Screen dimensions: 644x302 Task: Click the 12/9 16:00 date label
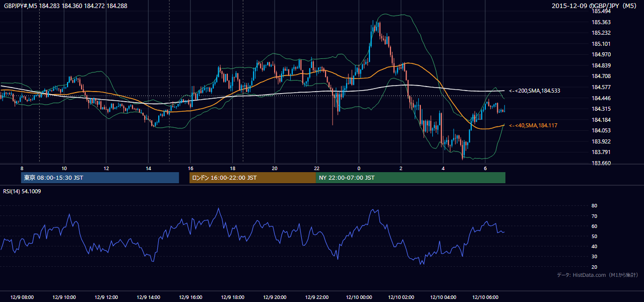point(190,297)
